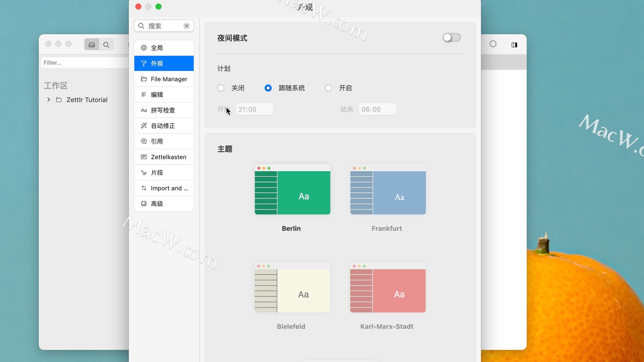
Task: Click the Filter field in main window
Action: [x=85, y=63]
